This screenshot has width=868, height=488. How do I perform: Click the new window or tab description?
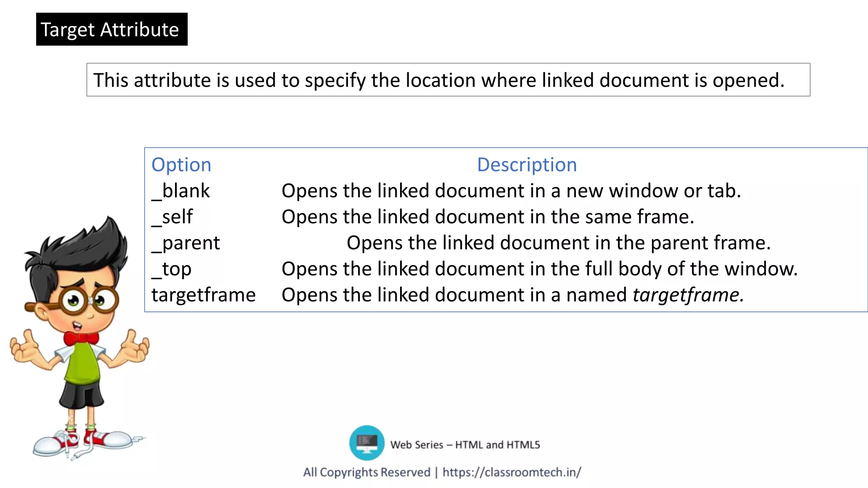511,191
